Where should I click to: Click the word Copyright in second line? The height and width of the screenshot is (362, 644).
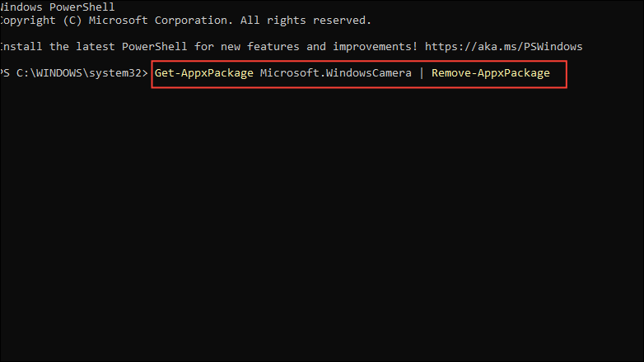click(x=28, y=20)
